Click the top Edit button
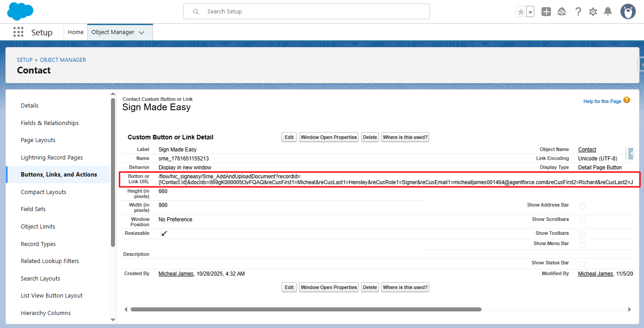Viewport: 644px width, 328px height. pos(289,137)
